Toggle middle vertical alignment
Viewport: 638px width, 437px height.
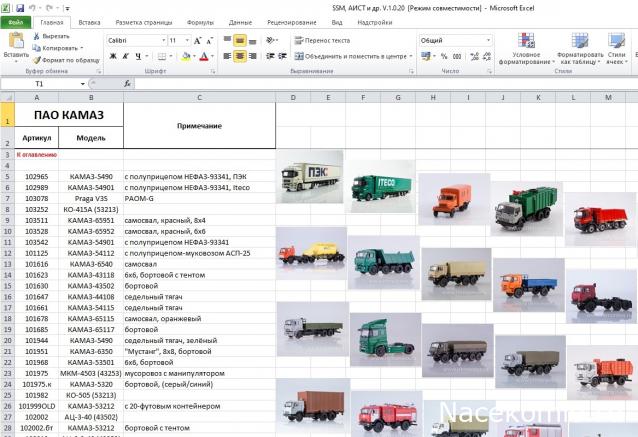(x=240, y=40)
